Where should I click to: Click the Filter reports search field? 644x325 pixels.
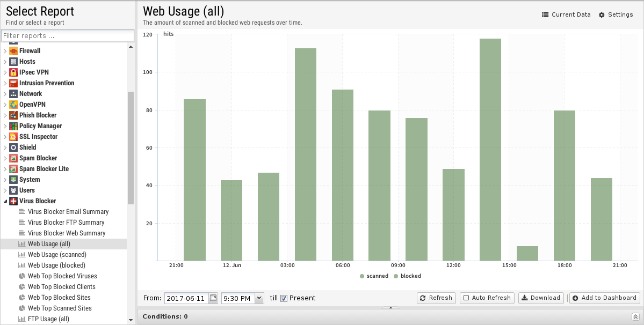[x=67, y=35]
